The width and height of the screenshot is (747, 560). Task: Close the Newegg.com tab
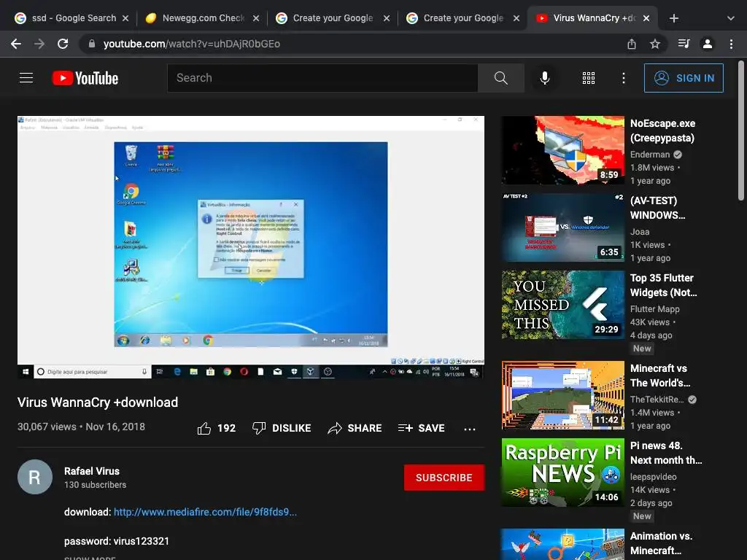coord(256,18)
